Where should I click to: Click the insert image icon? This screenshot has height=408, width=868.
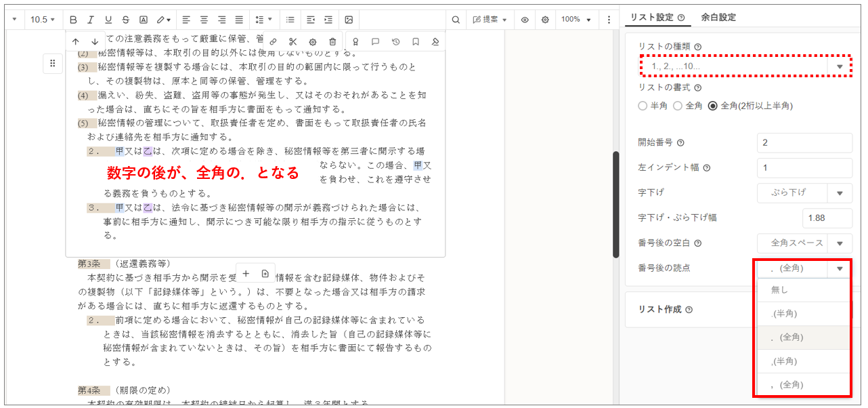[x=349, y=20]
